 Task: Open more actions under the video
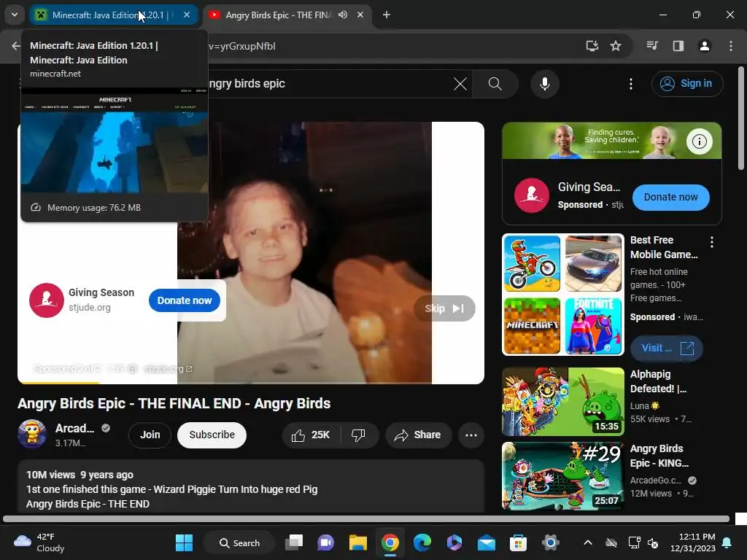tap(471, 435)
